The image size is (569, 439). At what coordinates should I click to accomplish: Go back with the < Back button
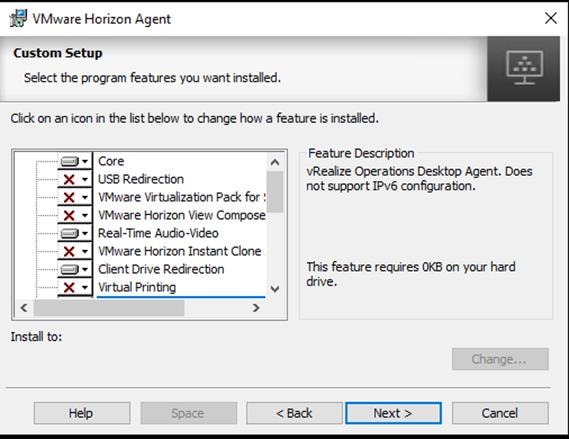pos(294,413)
